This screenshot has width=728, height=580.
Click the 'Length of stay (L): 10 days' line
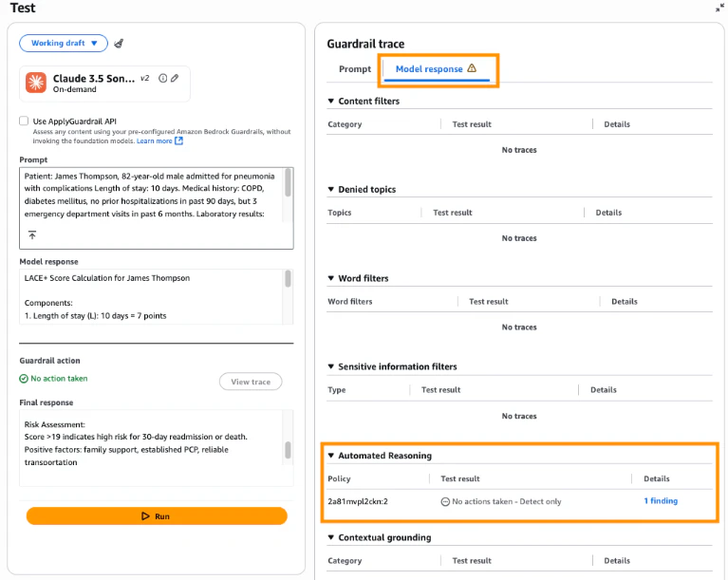[95, 316]
